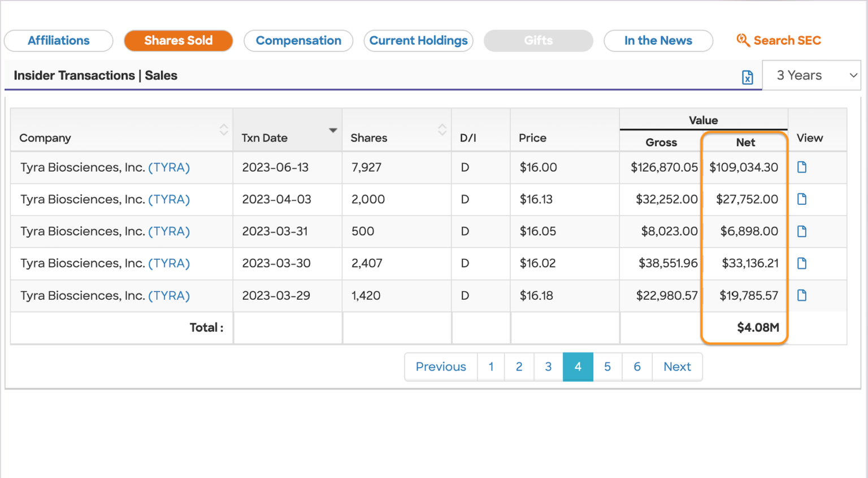Sort the table by Shares column
Viewport: 868px width, 478px height.
[442, 130]
